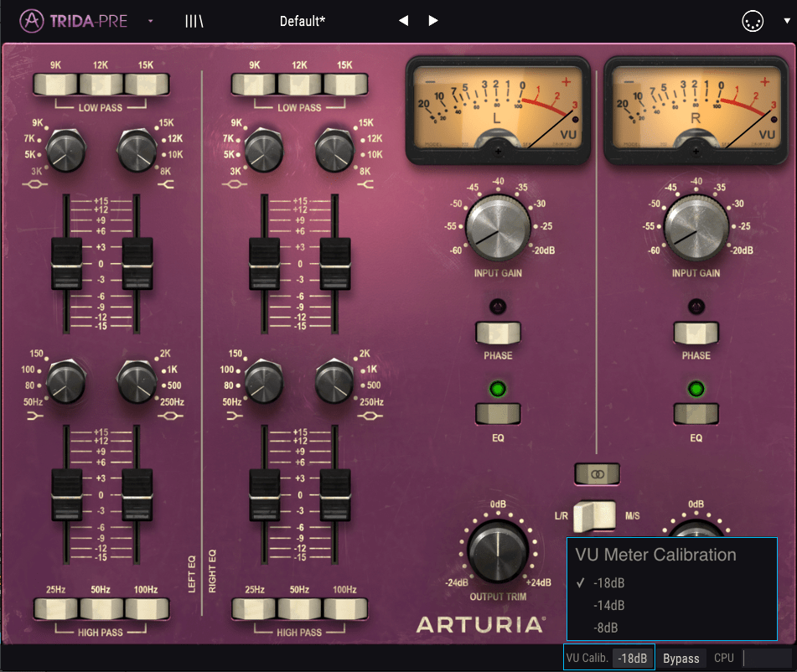Toggle Left EQ 25Hz high pass button
Viewport: 797px width, 672px height.
coord(56,608)
